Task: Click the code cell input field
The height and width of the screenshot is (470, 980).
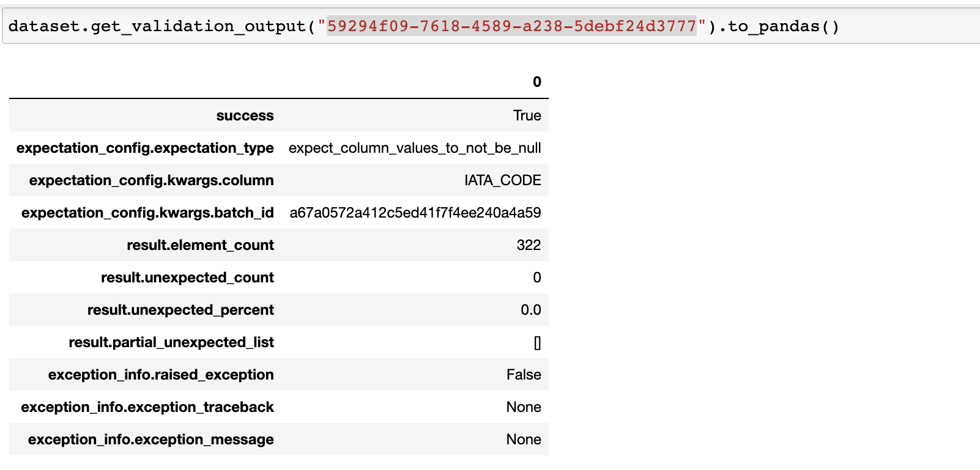Action: [491, 26]
